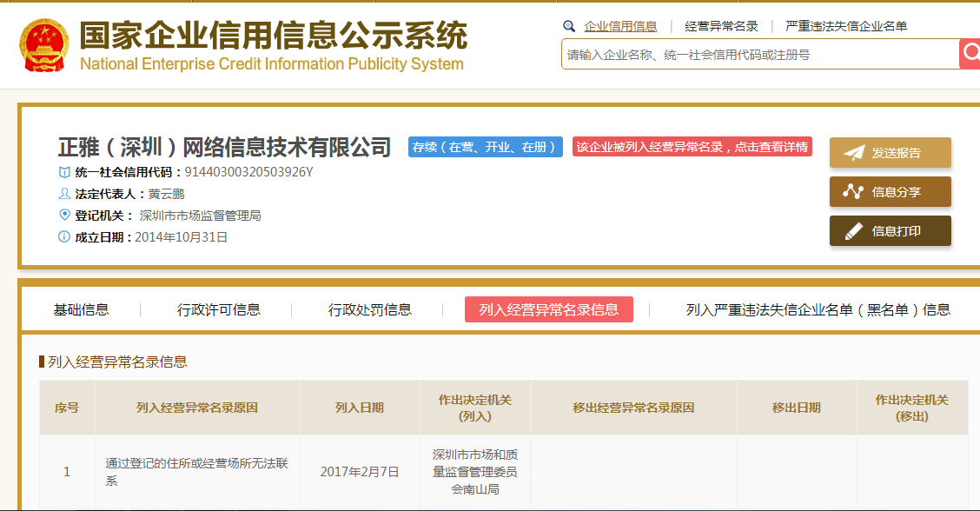The image size is (980, 511).
Task: Click the registration authority 深圳市市场监督管理局
Action: (x=200, y=216)
